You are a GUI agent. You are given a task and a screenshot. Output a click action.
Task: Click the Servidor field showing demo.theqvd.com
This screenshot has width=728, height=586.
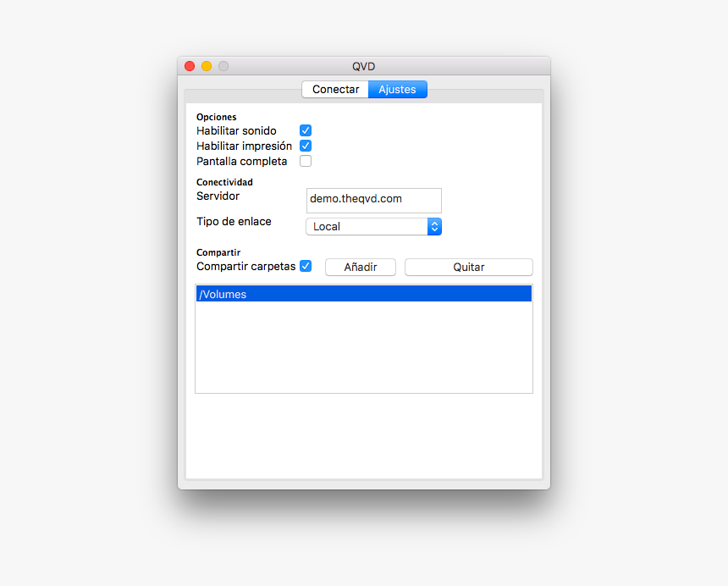[373, 200]
